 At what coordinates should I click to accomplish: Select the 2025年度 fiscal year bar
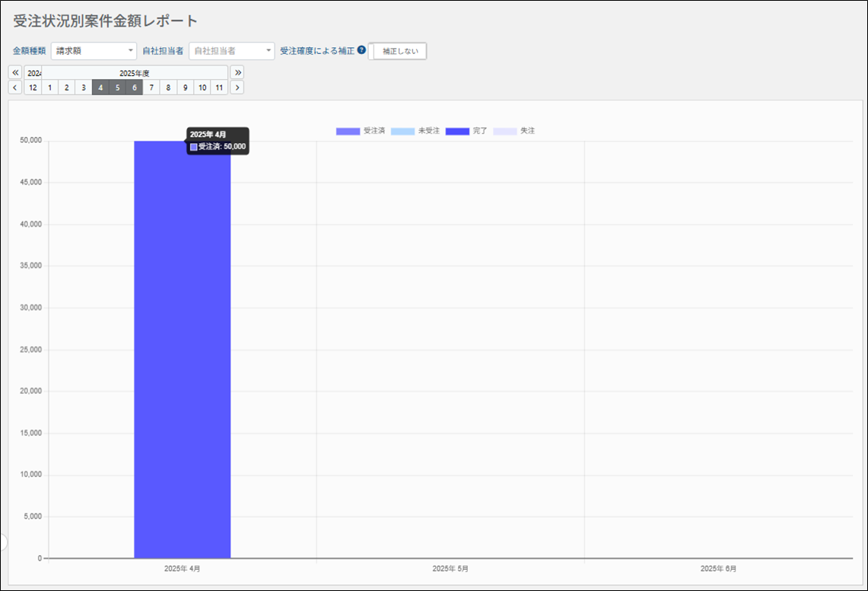135,73
